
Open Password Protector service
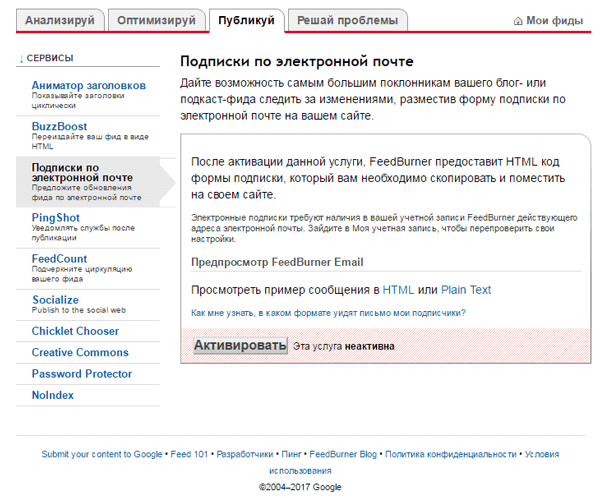81,374
